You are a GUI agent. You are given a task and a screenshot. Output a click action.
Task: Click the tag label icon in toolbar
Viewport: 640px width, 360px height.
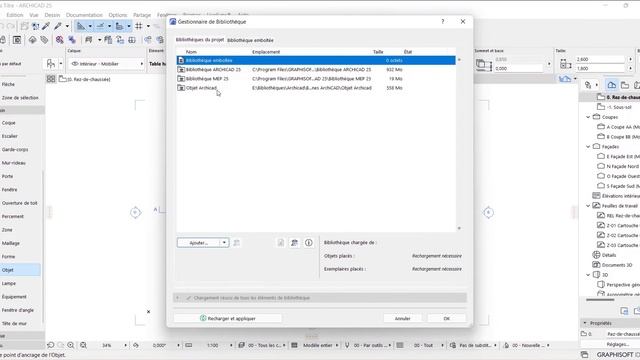point(44,40)
